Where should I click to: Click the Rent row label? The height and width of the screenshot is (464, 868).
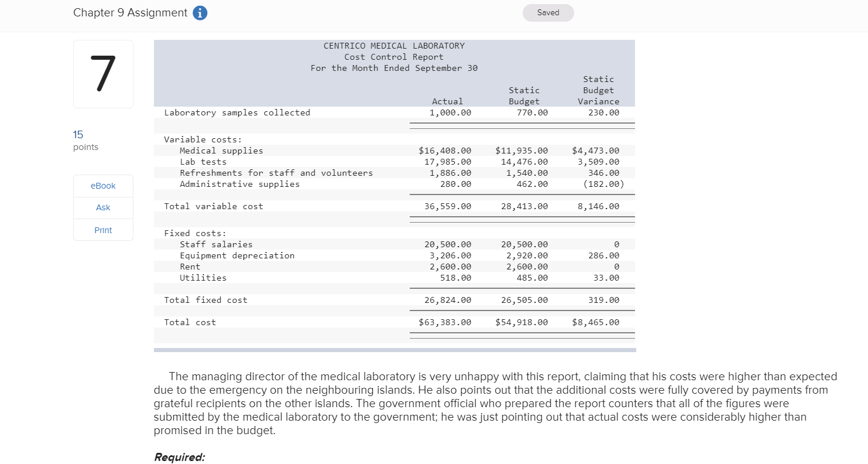190,267
